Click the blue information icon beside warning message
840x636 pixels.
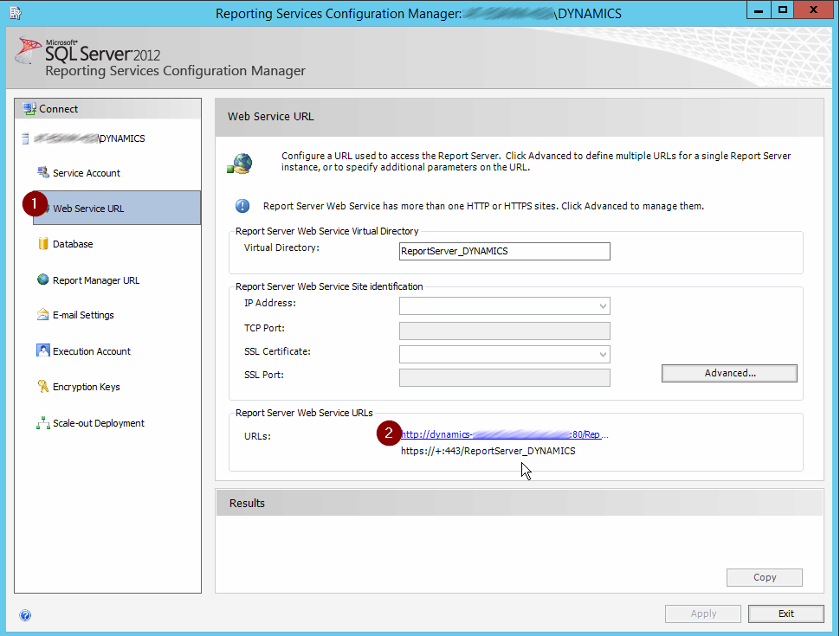[x=242, y=206]
